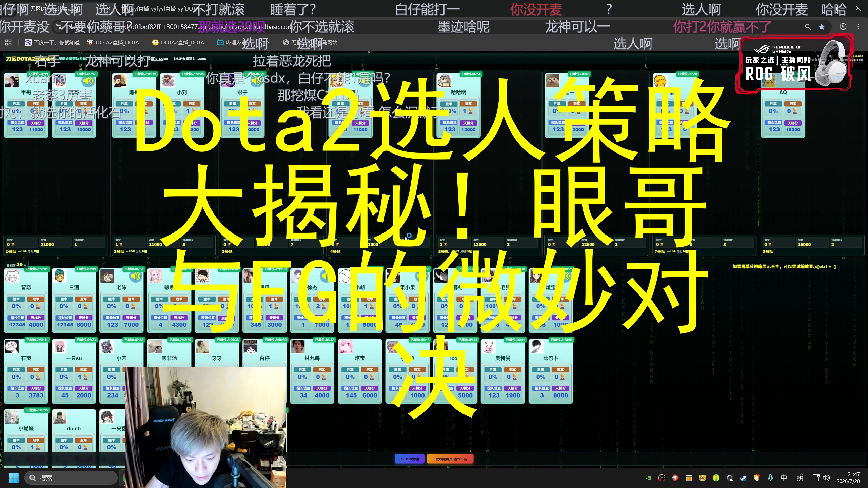
Task: Open the Windows Start menu
Action: pyautogui.click(x=14, y=478)
